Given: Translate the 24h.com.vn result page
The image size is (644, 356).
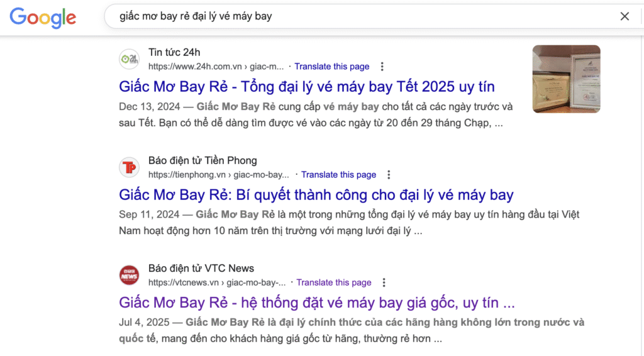Looking at the screenshot, I should 332,67.
